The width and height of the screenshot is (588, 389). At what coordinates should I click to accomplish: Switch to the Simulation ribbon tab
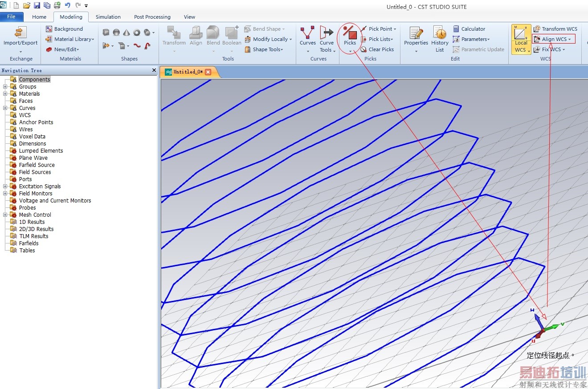click(108, 17)
